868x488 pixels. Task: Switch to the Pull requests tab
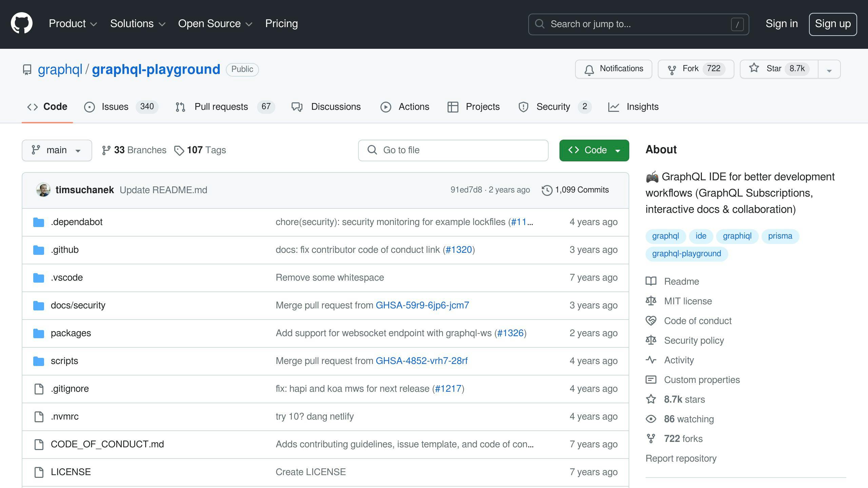click(221, 107)
